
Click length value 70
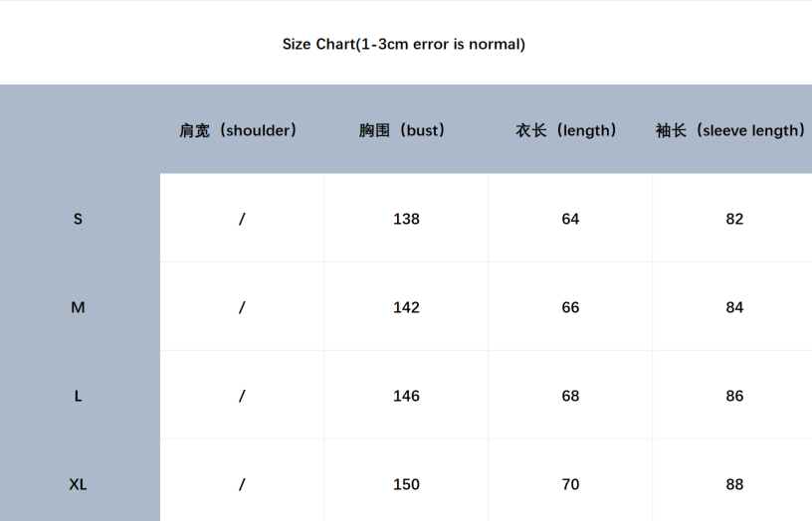(570, 484)
